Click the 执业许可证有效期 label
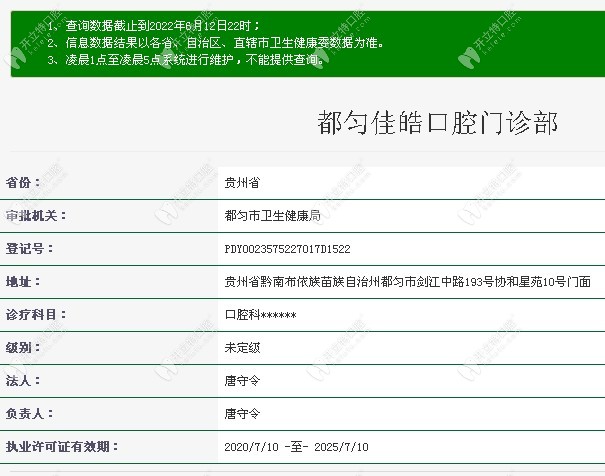The width and height of the screenshot is (605, 476). [x=62, y=447]
